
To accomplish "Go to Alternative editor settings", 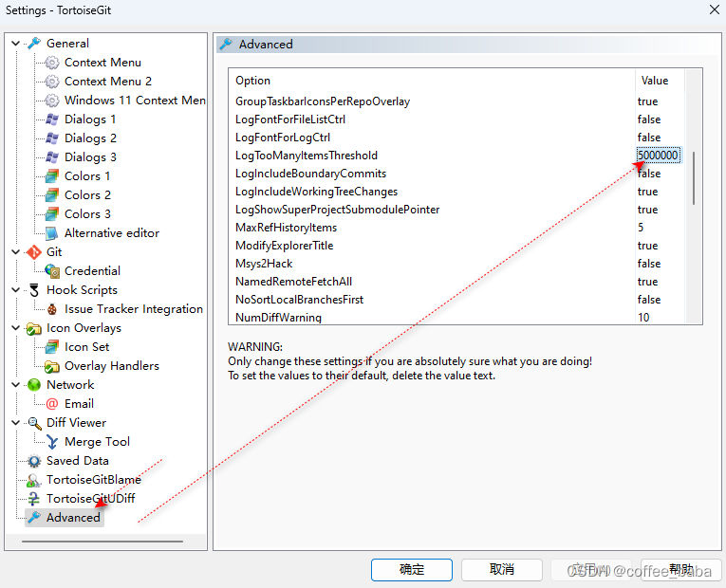I will tap(112, 233).
